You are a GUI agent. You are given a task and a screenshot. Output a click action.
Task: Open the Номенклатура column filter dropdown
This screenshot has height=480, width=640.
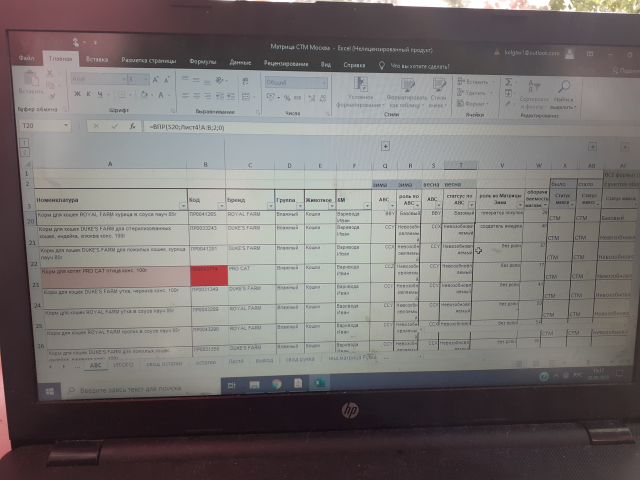point(183,206)
